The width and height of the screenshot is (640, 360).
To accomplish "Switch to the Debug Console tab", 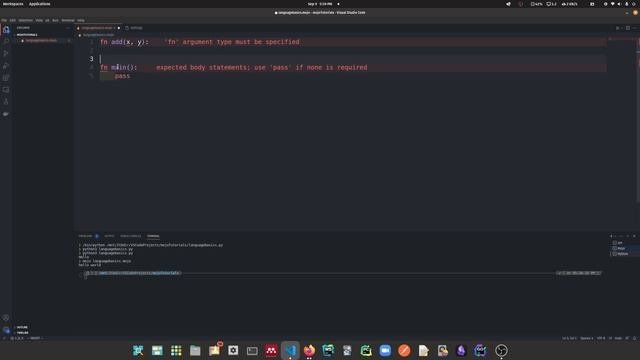I will 131,236.
